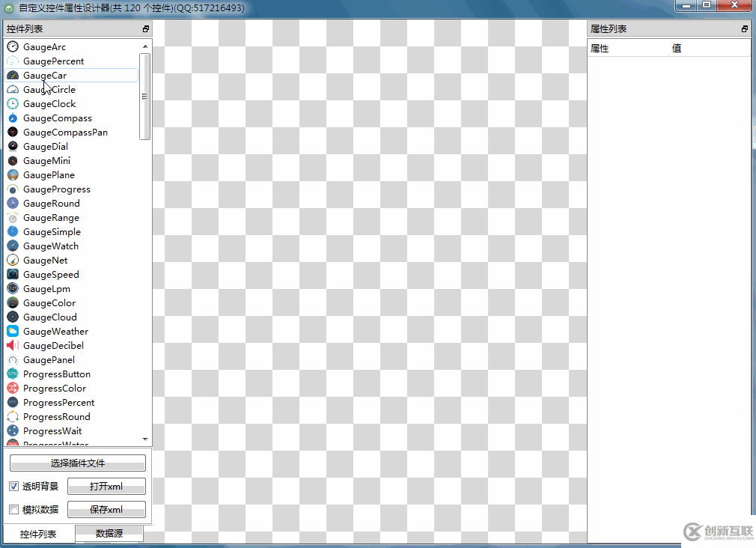Click the 属性 column header

click(628, 48)
